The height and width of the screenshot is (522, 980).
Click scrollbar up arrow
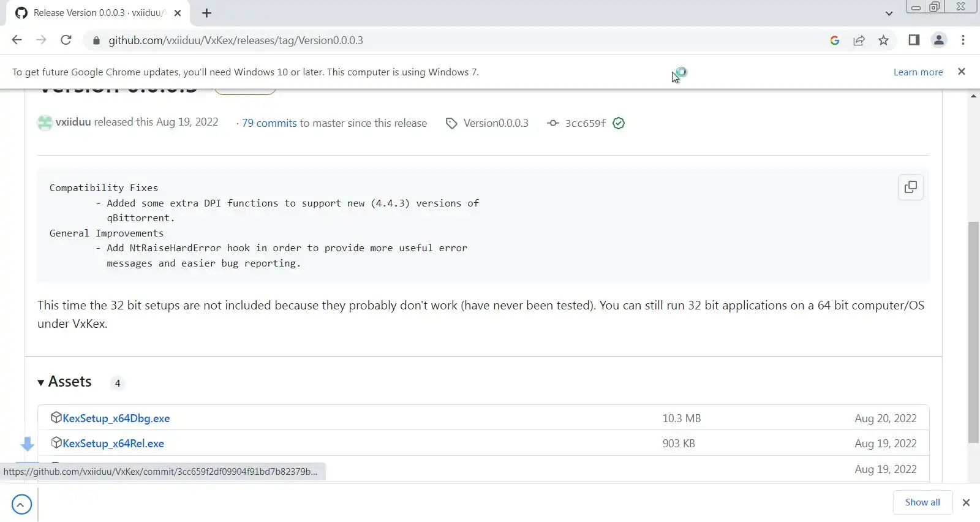[x=973, y=96]
